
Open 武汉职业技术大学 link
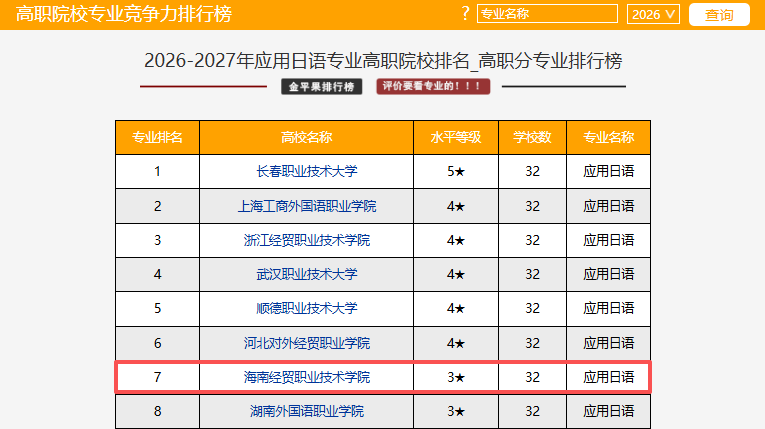(307, 274)
